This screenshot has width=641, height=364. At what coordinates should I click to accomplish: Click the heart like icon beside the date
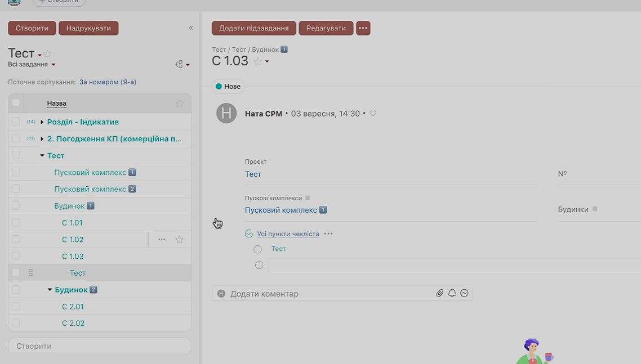click(x=373, y=114)
